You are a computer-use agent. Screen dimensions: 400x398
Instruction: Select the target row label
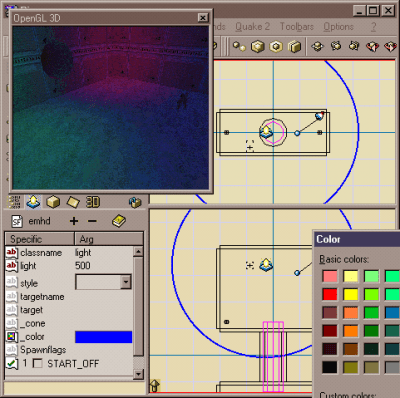pos(31,310)
